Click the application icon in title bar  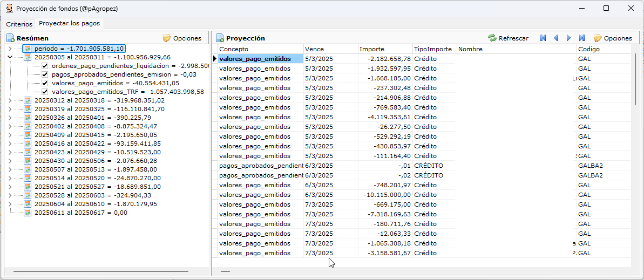(9, 9)
